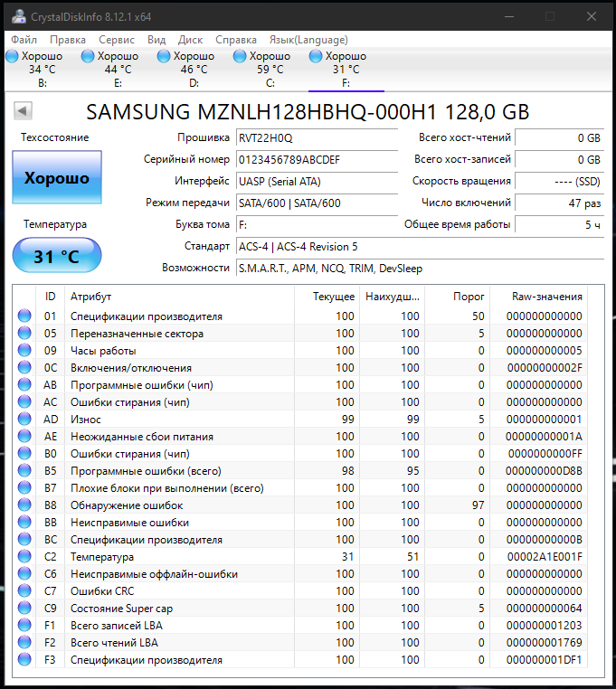Switch to disk E: tab

coord(118,69)
